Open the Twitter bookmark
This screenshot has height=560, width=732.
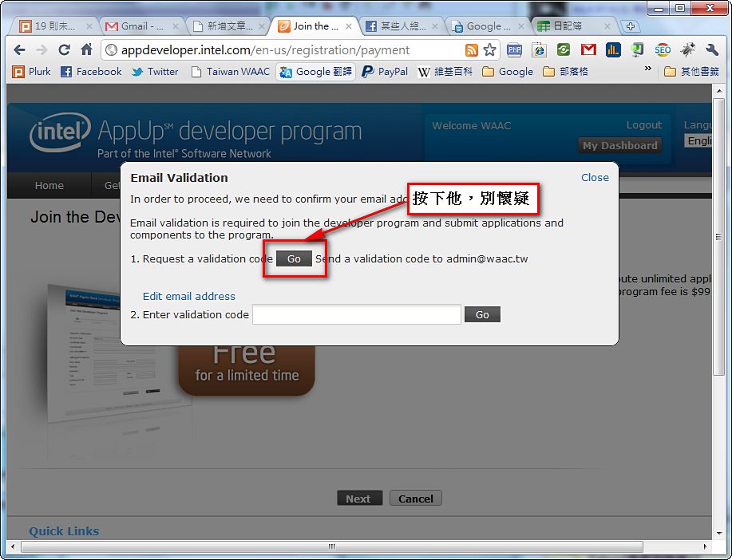pos(155,72)
